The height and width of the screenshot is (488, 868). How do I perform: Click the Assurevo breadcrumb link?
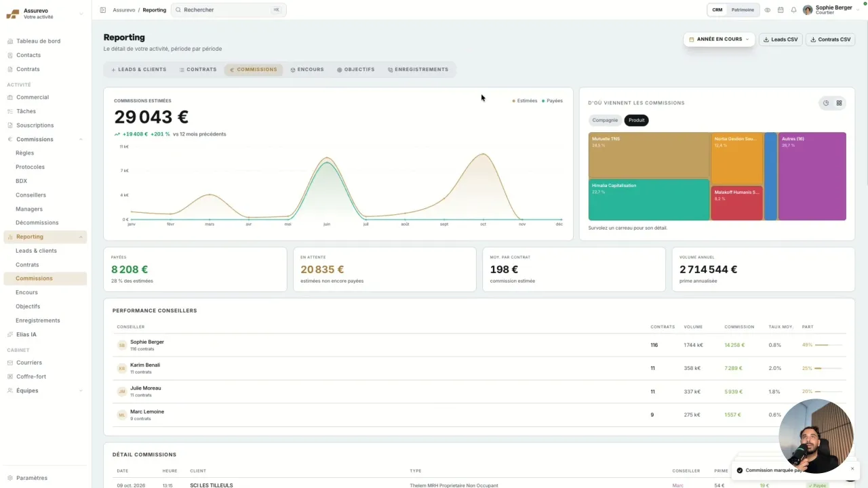(x=123, y=10)
